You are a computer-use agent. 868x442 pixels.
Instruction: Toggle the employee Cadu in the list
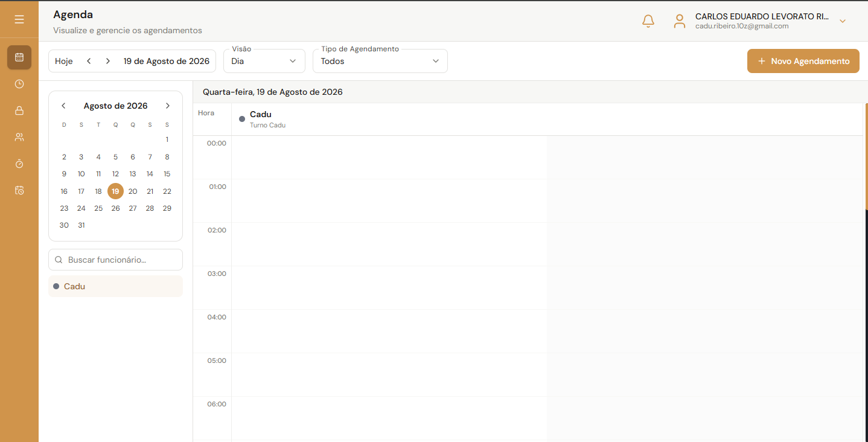[x=115, y=286]
